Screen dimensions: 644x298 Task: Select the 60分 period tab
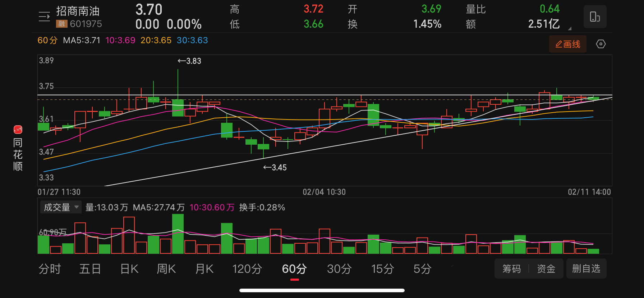294,269
